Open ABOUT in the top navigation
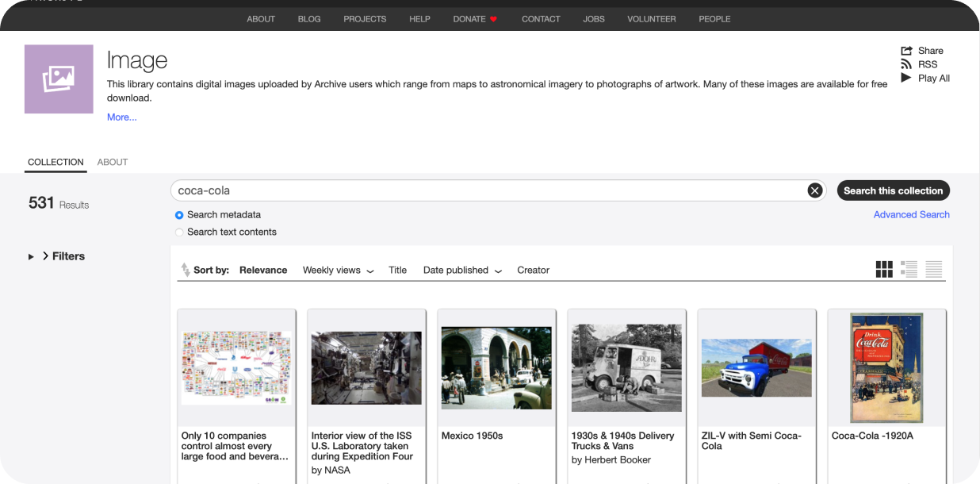 point(261,19)
